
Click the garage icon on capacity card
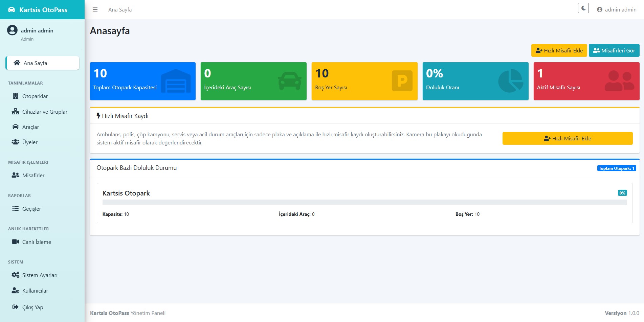(x=176, y=81)
